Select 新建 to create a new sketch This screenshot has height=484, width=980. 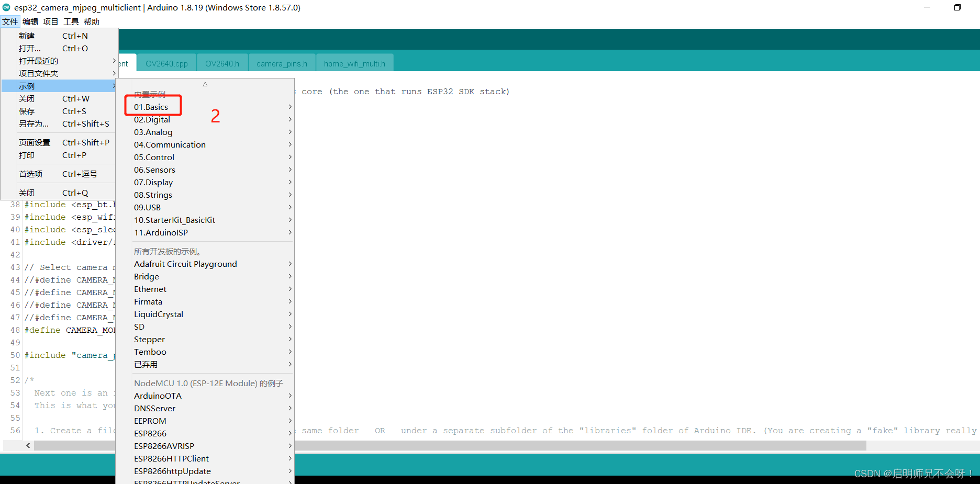pos(27,36)
